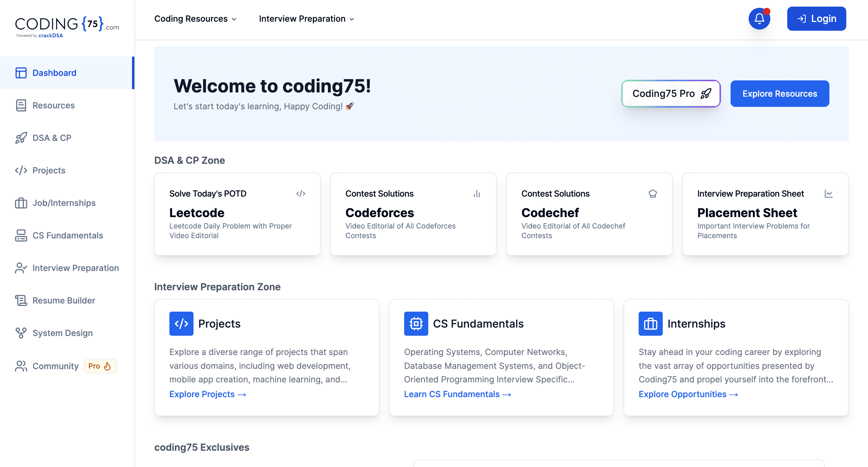This screenshot has width=868, height=467.
Task: Follow the Explore Projects link
Action: 207,394
